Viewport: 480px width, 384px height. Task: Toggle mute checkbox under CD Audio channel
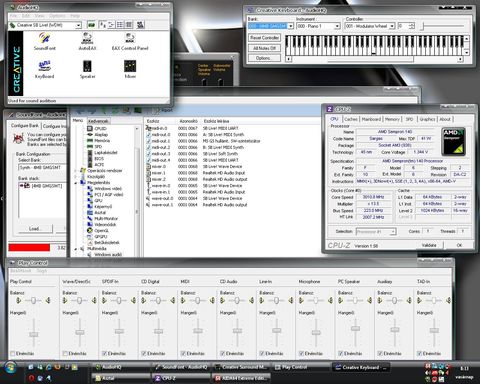pyautogui.click(x=223, y=353)
